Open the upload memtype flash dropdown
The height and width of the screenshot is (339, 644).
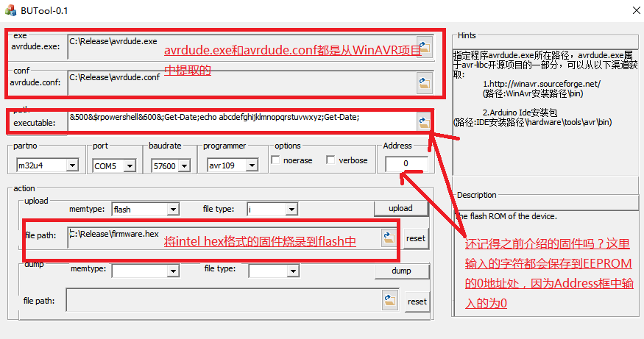pos(173,210)
